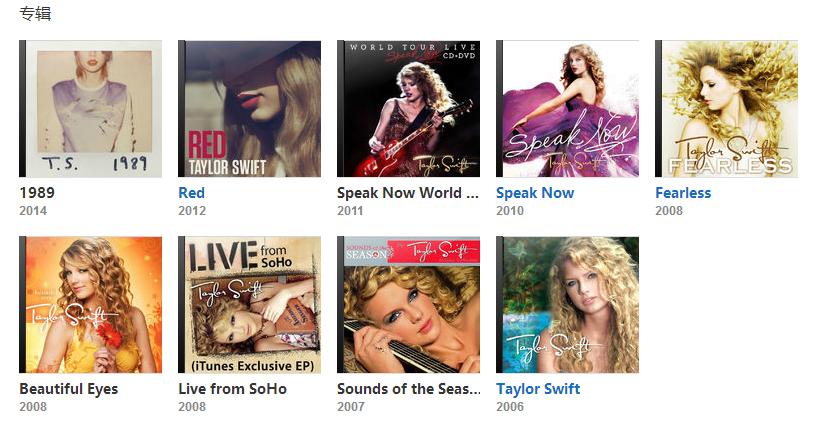Select Sounds of the Season cover
Viewport: 817px width, 432px height.
pyautogui.click(x=408, y=305)
